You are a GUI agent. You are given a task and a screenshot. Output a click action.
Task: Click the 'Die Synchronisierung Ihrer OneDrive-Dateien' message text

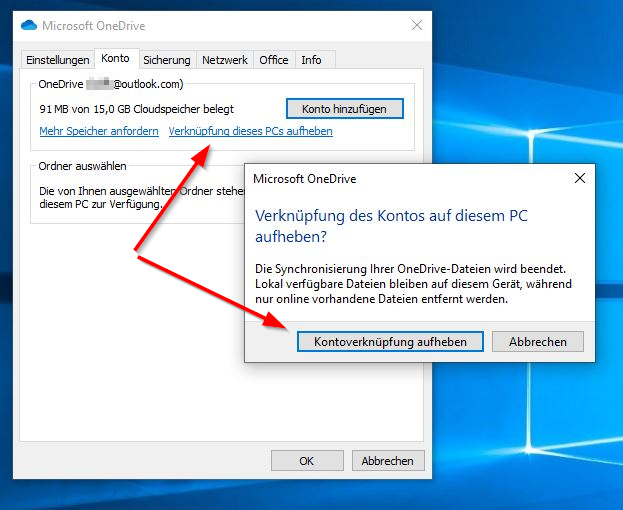click(413, 284)
